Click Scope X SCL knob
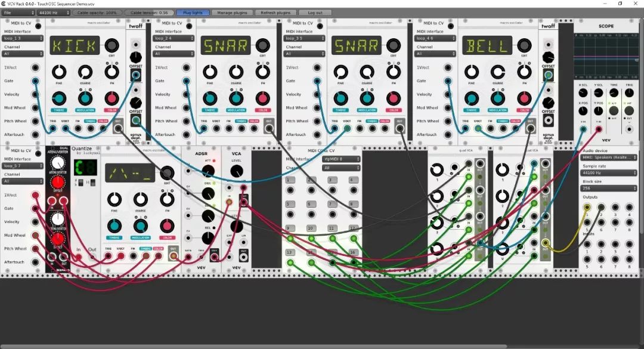This screenshot has height=349, width=644. [583, 93]
